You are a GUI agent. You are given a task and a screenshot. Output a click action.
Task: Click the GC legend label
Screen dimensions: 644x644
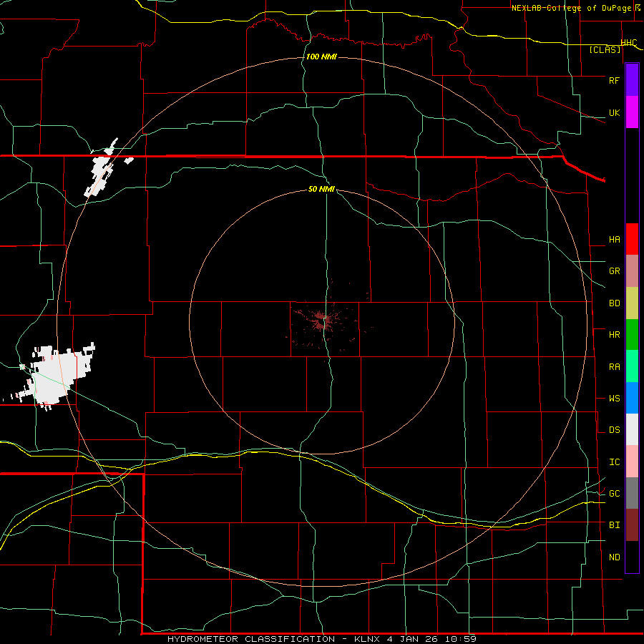click(x=615, y=494)
